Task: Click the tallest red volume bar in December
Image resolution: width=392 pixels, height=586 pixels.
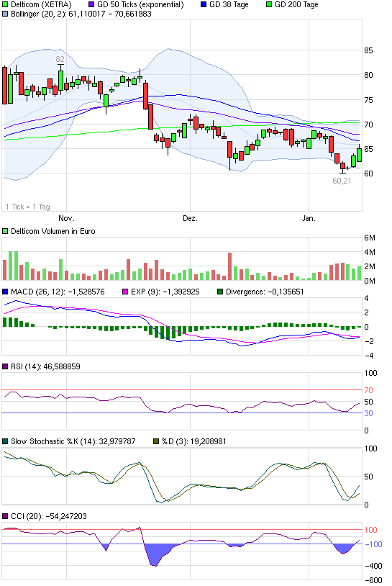Action: (x=230, y=266)
